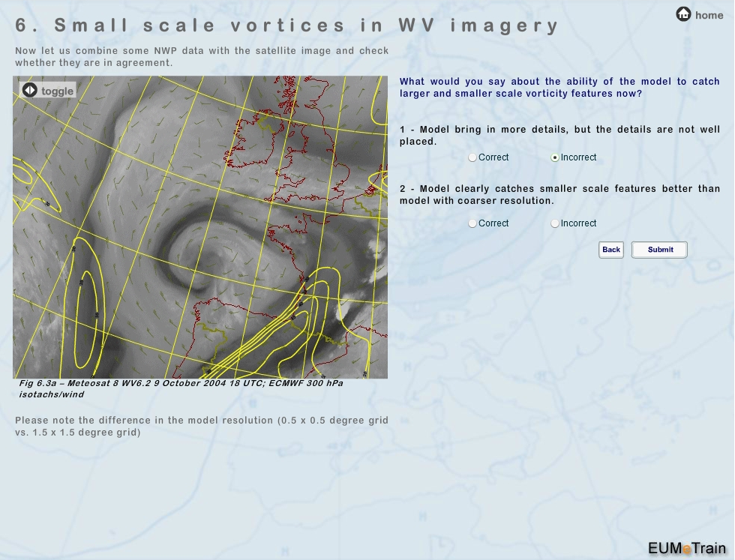Click the model resolution note text
The image size is (735, 560).
pyautogui.click(x=201, y=426)
